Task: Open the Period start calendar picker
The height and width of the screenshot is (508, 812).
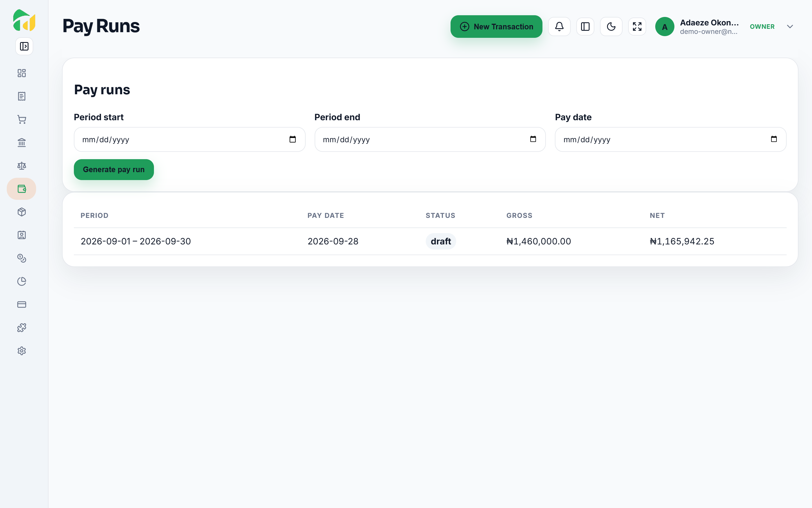Action: (293, 139)
